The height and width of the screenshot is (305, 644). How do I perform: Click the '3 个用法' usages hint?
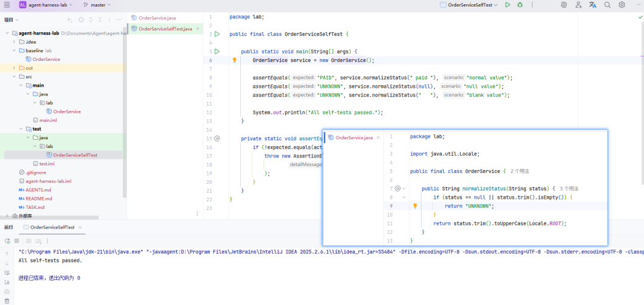click(x=569, y=189)
